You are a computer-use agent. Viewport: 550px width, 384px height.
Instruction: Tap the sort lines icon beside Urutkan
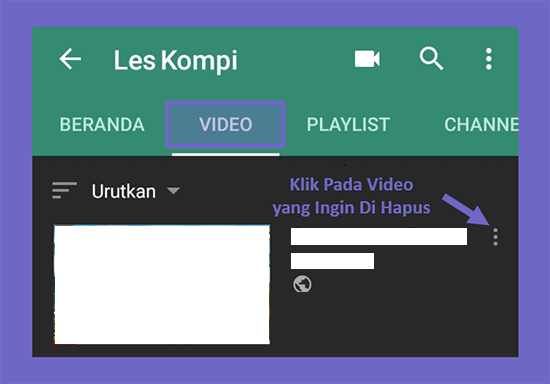[64, 190]
